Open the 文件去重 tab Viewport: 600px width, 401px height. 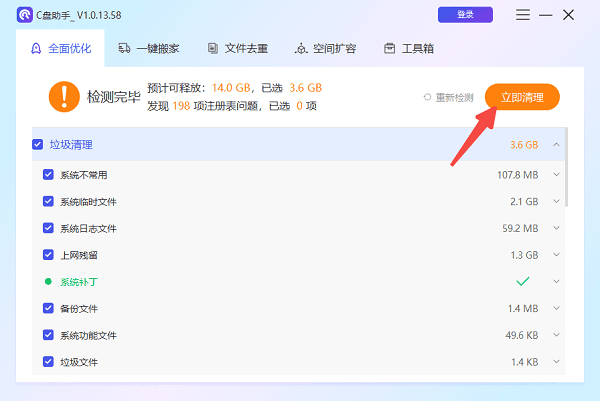point(238,49)
